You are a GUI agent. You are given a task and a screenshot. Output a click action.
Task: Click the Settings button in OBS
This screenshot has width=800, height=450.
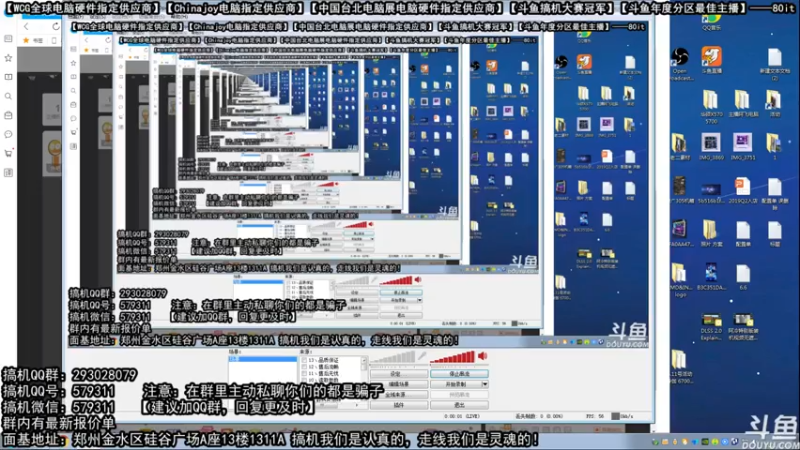[398, 374]
